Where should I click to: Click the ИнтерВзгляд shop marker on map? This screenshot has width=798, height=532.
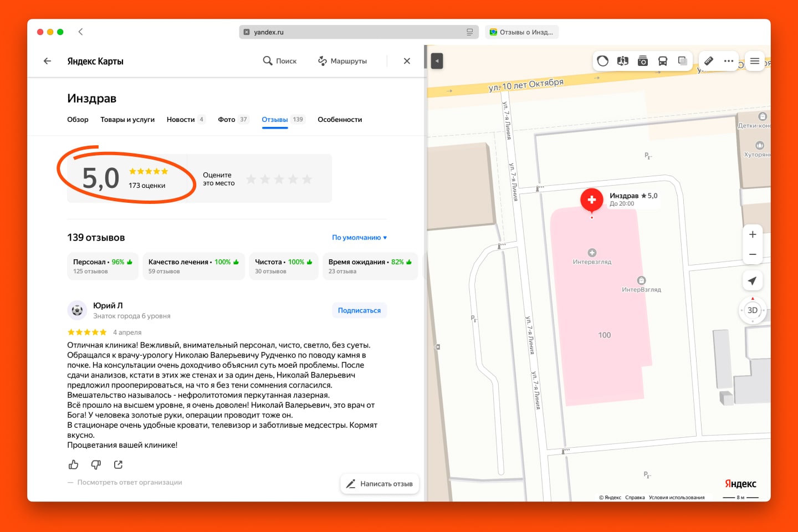[641, 280]
